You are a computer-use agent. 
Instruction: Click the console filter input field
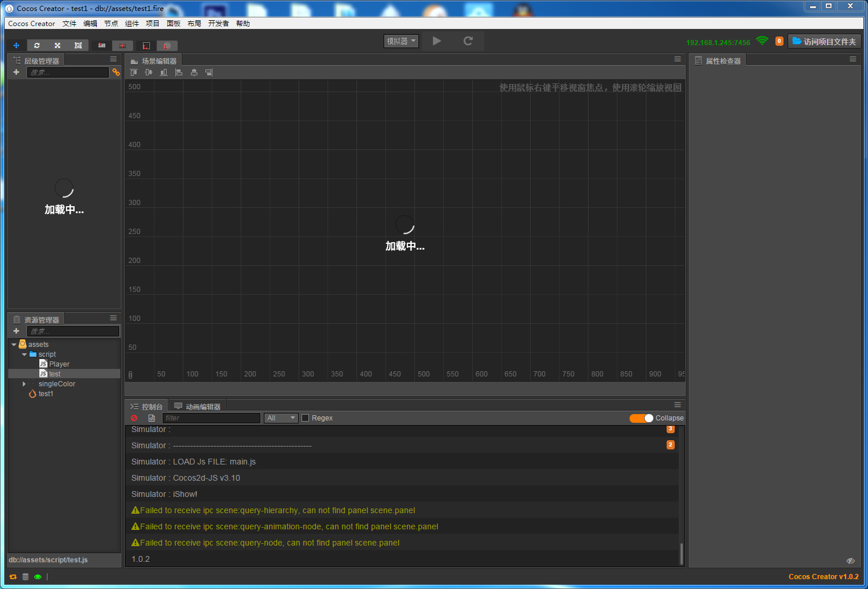click(x=212, y=418)
